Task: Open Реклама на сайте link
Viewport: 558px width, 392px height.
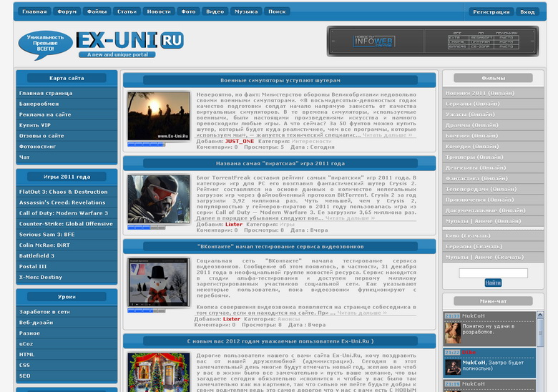Action: (67, 114)
